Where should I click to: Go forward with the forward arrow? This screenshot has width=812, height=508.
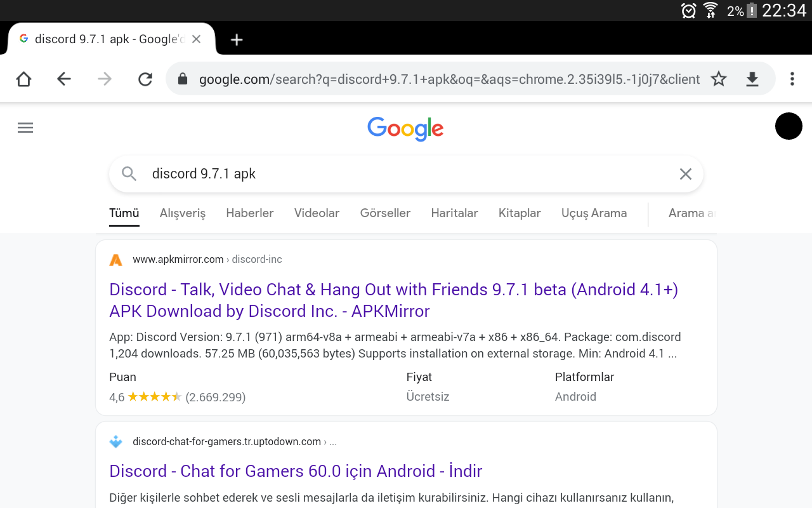105,79
